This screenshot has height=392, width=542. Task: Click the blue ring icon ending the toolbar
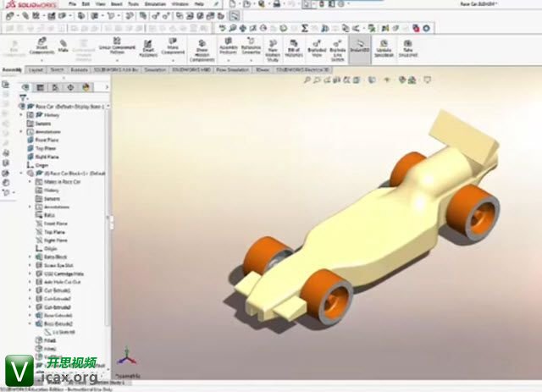(x=427, y=28)
